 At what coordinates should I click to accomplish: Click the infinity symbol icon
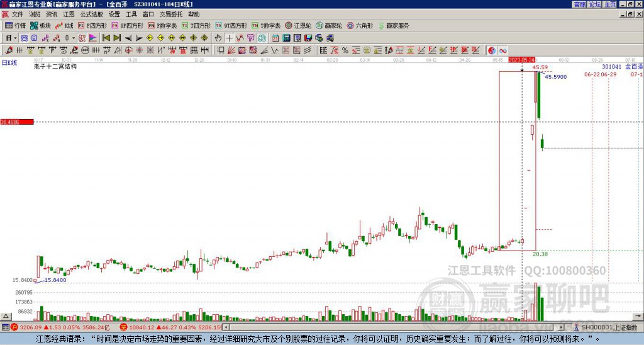coord(502,50)
